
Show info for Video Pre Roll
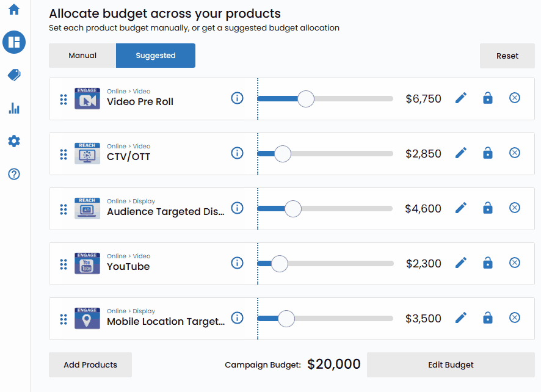point(238,98)
